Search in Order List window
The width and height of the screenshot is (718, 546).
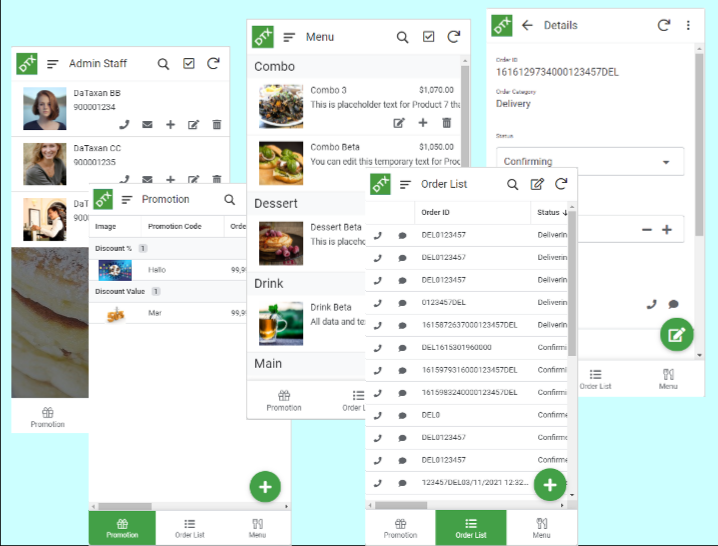click(512, 184)
